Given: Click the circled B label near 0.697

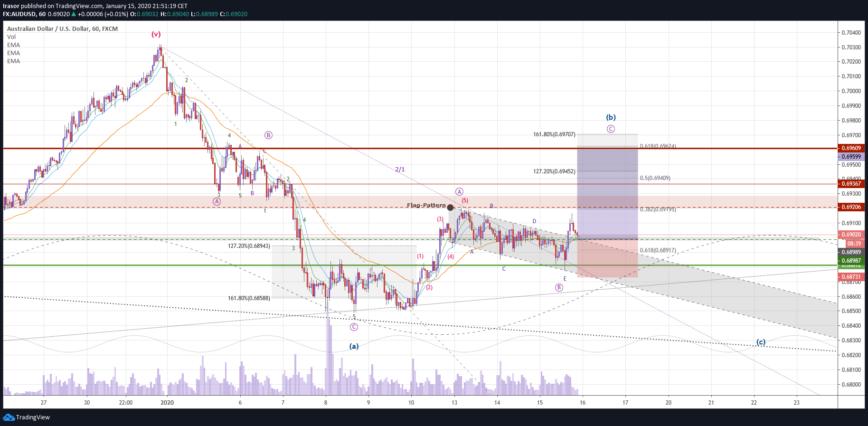Looking at the screenshot, I should pos(268,135).
